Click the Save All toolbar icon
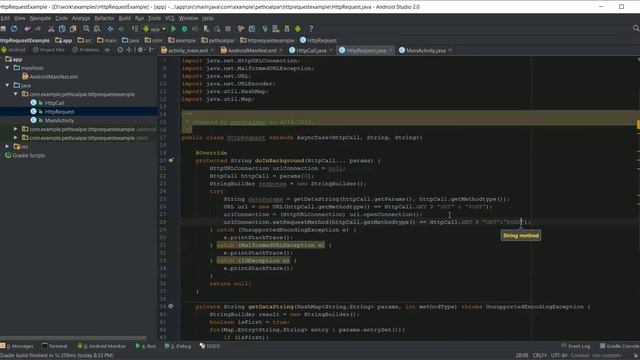The height and width of the screenshot is (360, 640). [3, 29]
